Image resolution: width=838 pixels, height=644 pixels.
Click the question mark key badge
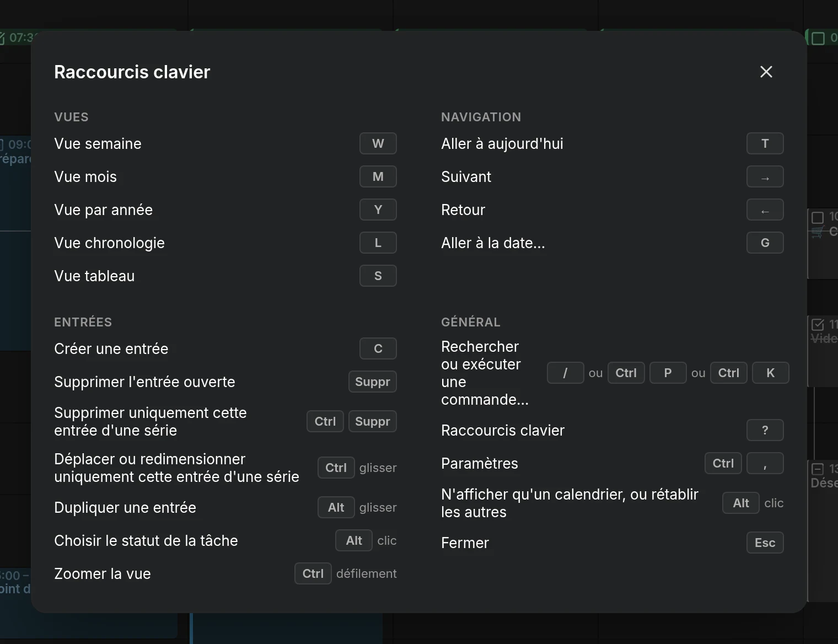765,430
